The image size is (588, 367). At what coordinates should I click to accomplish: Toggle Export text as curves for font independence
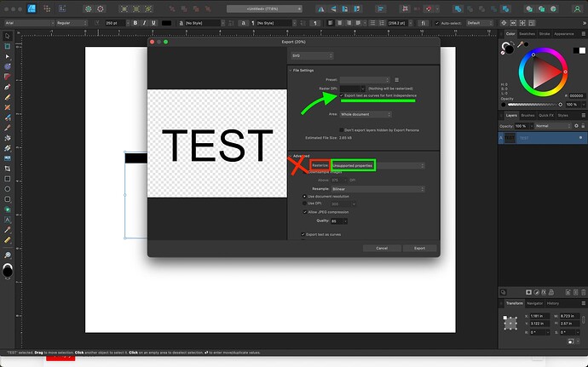[342, 95]
